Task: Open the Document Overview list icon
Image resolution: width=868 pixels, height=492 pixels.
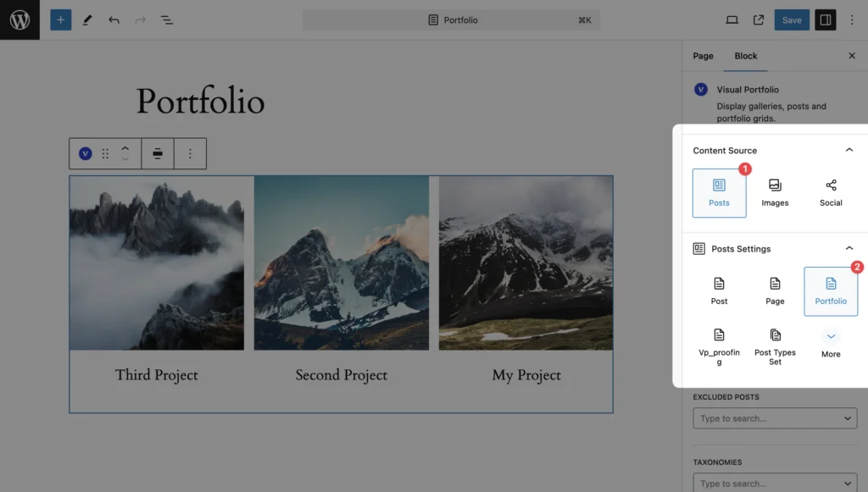Action: (167, 20)
